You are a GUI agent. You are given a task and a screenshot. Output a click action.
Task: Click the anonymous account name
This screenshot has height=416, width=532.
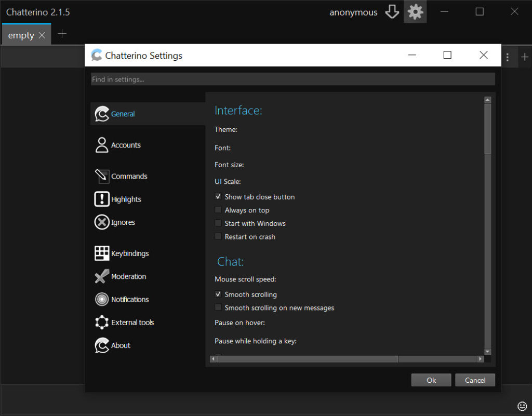pyautogui.click(x=353, y=12)
